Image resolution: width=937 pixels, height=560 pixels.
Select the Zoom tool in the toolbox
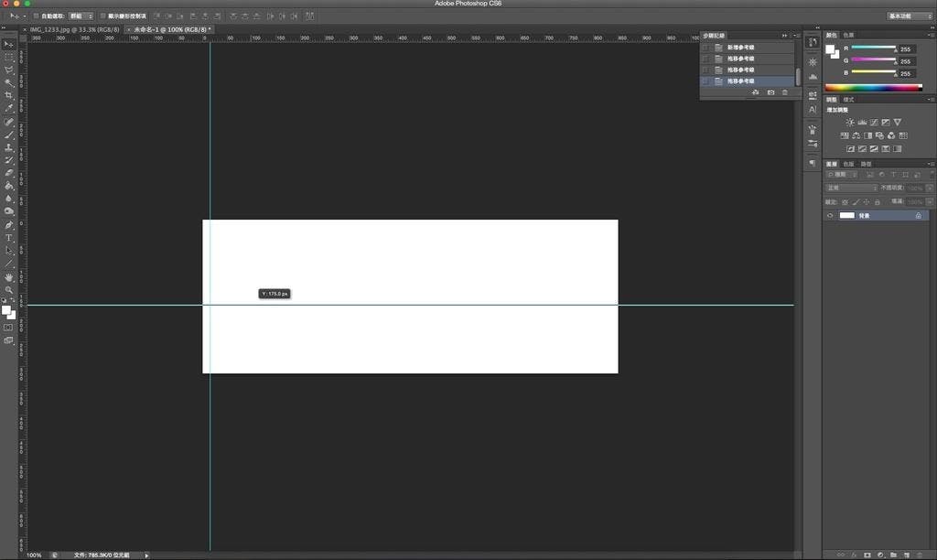(x=9, y=289)
